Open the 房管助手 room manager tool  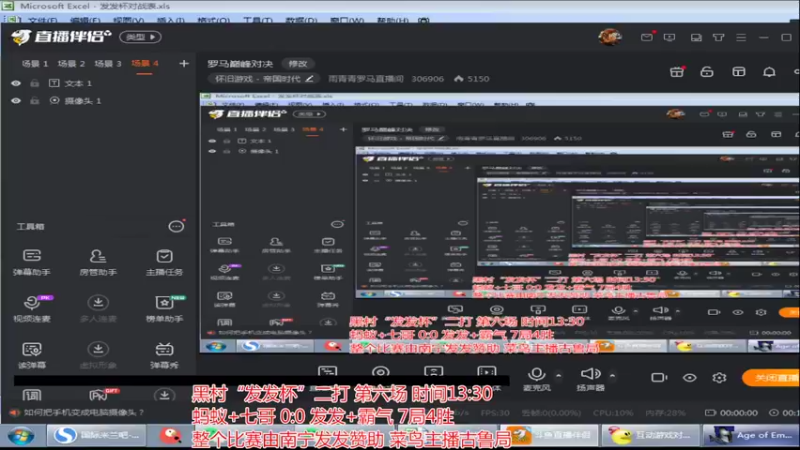tap(98, 262)
